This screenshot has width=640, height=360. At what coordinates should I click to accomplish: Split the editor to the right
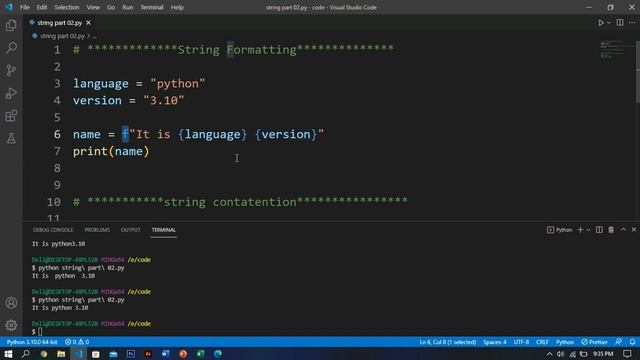pyautogui.click(x=620, y=23)
